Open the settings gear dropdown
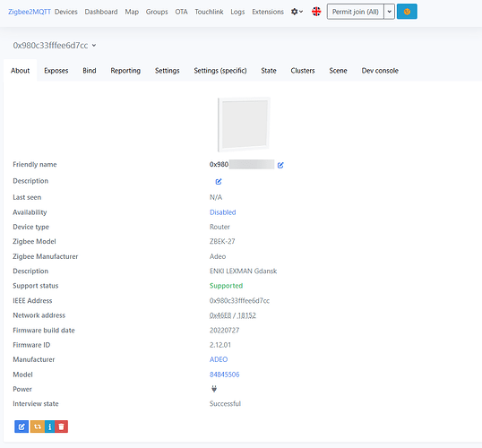Image resolution: width=482 pixels, height=448 pixels. pos(297,12)
